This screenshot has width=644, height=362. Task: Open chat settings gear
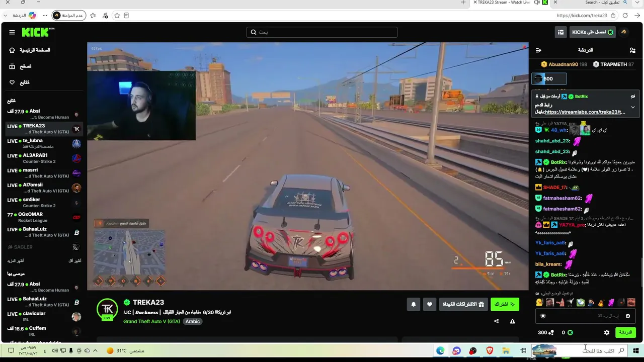pyautogui.click(x=607, y=332)
